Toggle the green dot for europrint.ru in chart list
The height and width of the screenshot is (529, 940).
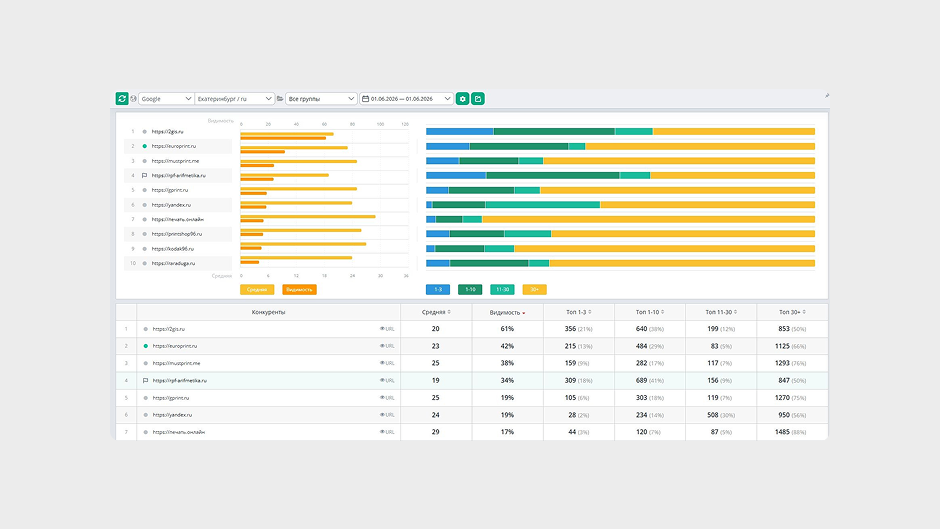(x=144, y=146)
